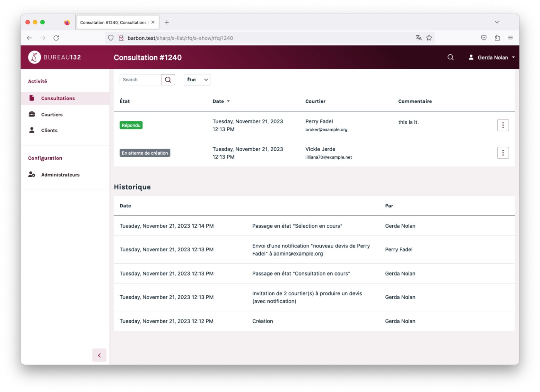Click the search magnifier button beside Search field
The image size is (540, 392).
coord(168,80)
